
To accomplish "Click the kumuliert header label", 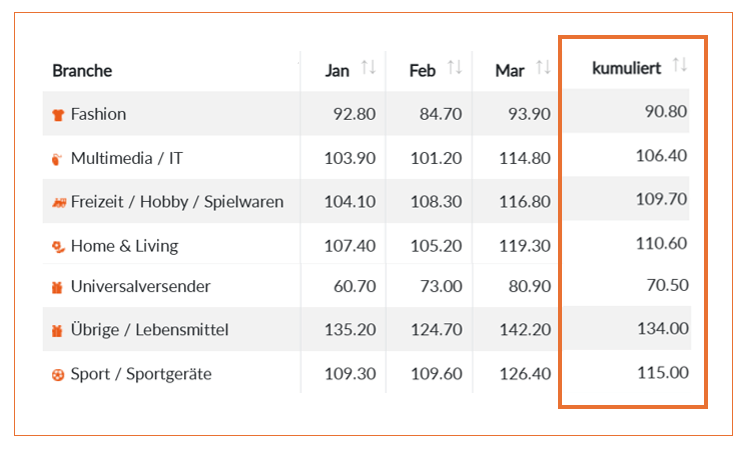I will coord(626,68).
